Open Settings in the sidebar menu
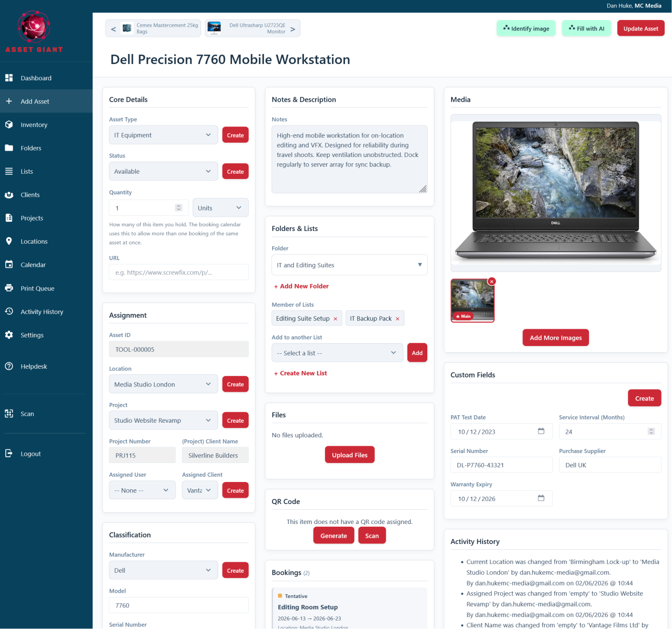This screenshot has width=672, height=629. click(46, 335)
